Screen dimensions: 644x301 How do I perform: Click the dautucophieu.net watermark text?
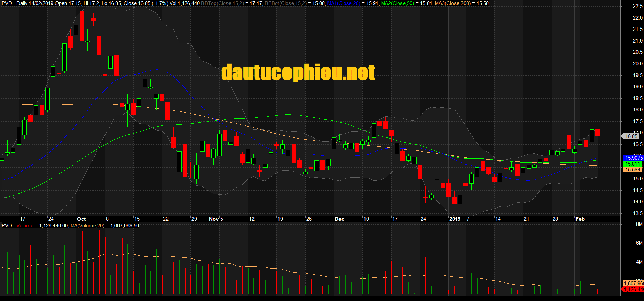click(x=298, y=73)
